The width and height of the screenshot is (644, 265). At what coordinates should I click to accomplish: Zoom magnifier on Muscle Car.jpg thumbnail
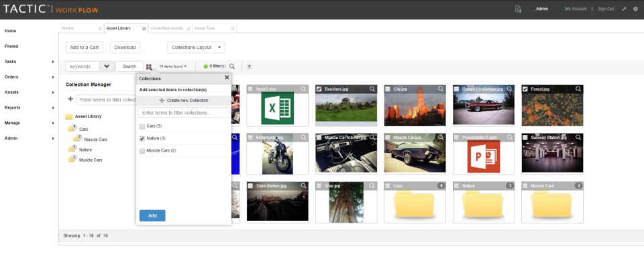click(x=441, y=138)
